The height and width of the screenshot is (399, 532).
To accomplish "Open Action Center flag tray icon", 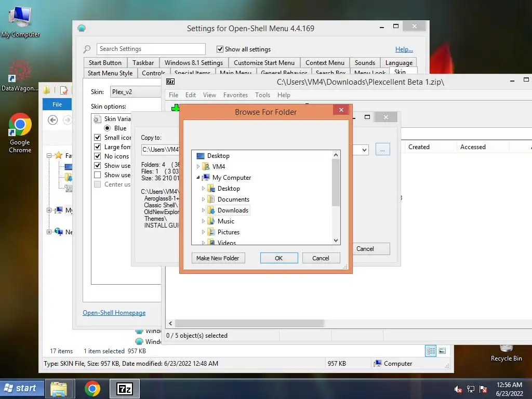I will [483, 390].
